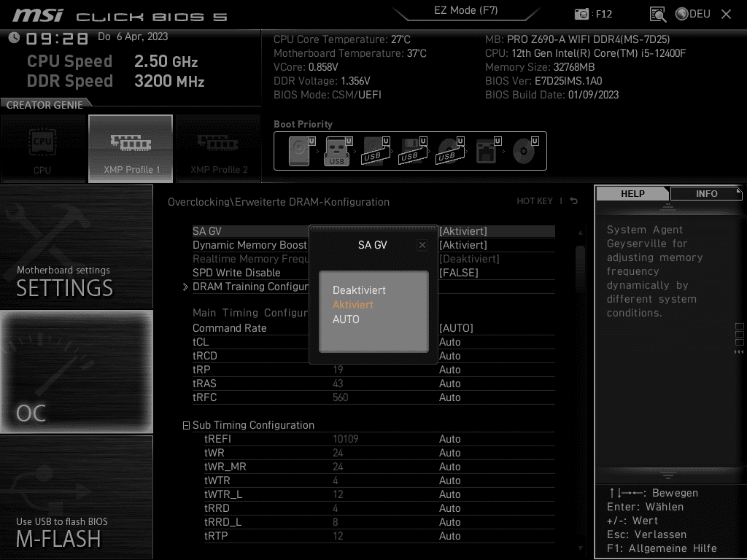747x560 pixels.
Task: Select the first hard disk boot device icon
Action: tap(301, 151)
